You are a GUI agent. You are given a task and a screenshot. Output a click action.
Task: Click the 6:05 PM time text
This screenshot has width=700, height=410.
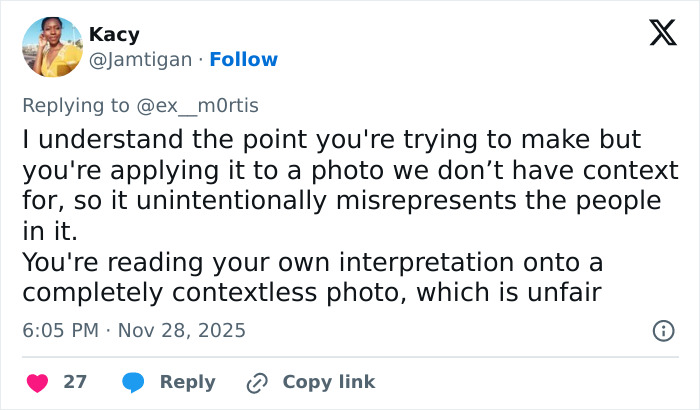(x=60, y=330)
